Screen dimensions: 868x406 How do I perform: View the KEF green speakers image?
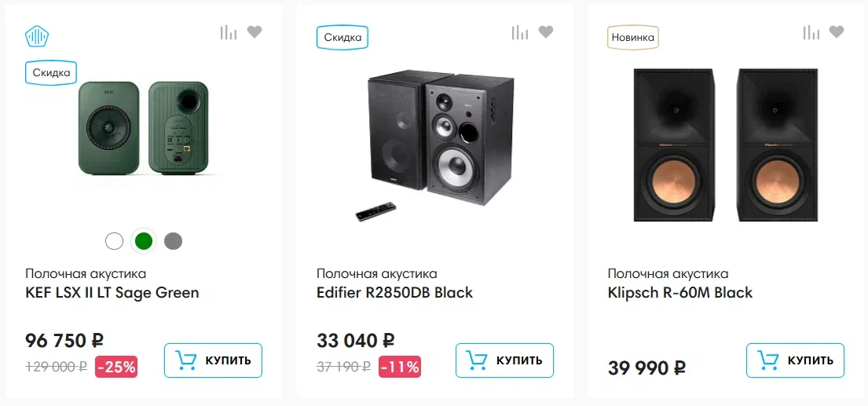[144, 128]
